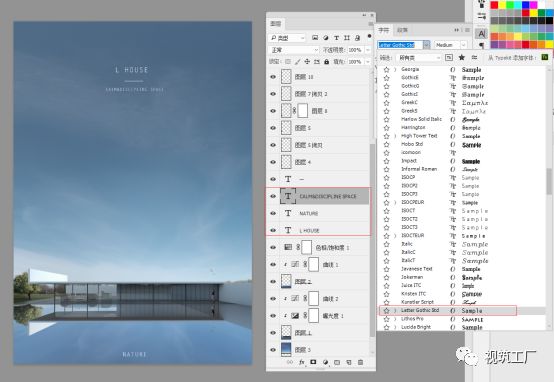Expand the Letter Gothic Std font family
Screen dimensions: 554x382
coord(395,311)
